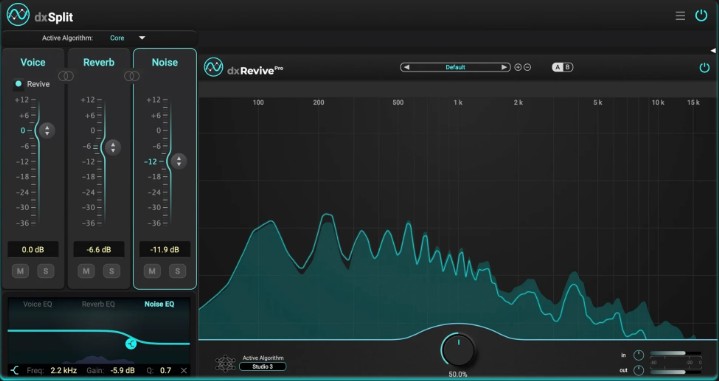Click the Reverb-Noise link icon
The width and height of the screenshot is (719, 381).
[132, 76]
